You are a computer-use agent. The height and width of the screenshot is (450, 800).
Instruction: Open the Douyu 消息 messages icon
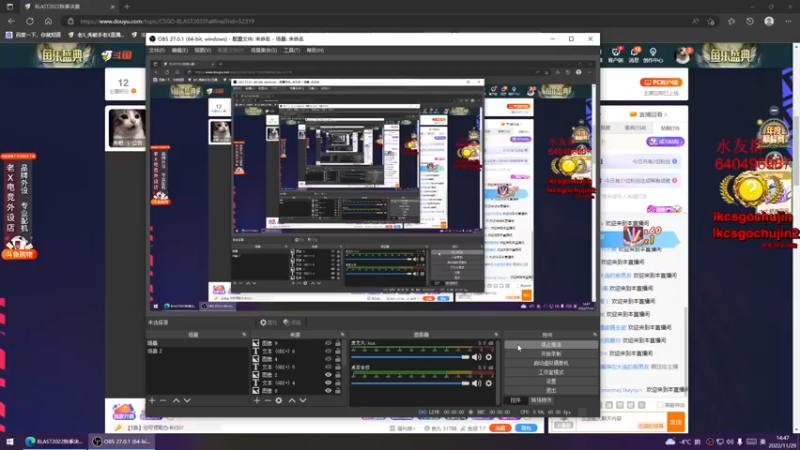click(x=634, y=55)
